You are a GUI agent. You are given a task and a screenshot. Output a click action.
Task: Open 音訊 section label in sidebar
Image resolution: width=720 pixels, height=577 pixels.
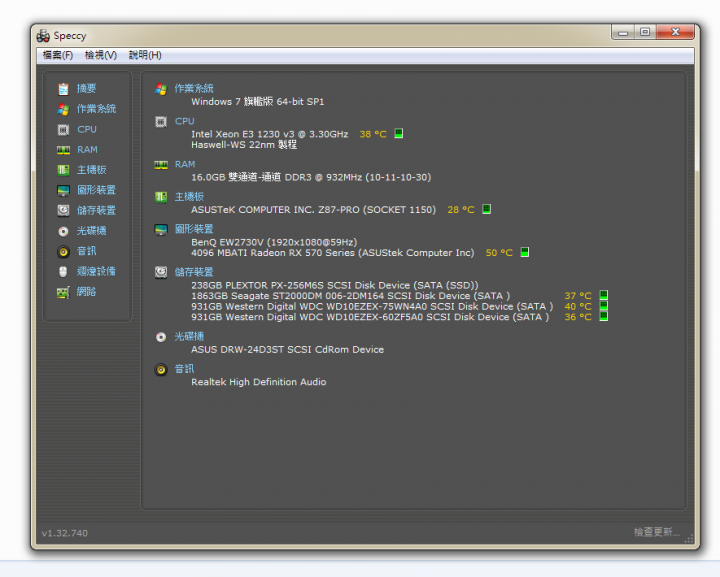tap(86, 251)
